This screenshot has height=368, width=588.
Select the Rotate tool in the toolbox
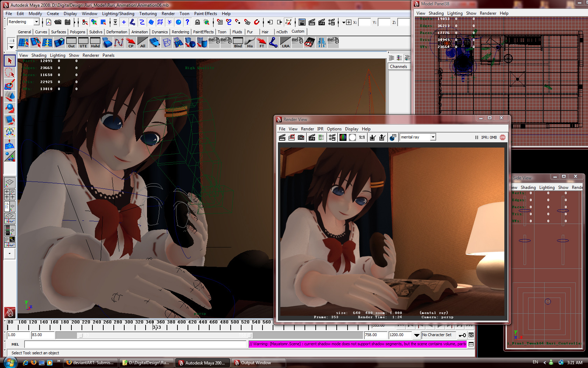(x=10, y=108)
